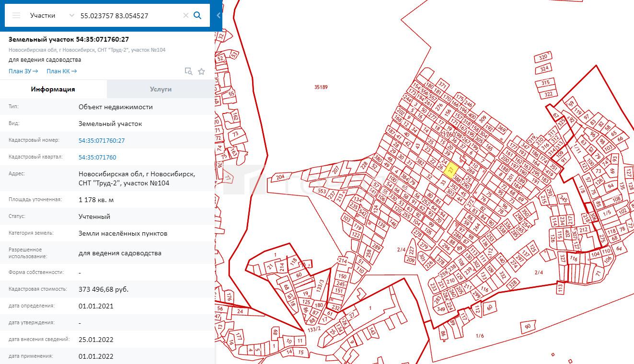Viewport: 634px width, 364px height.
Task: Click cadastral number link 54:35:071760:27
Action: [102, 140]
